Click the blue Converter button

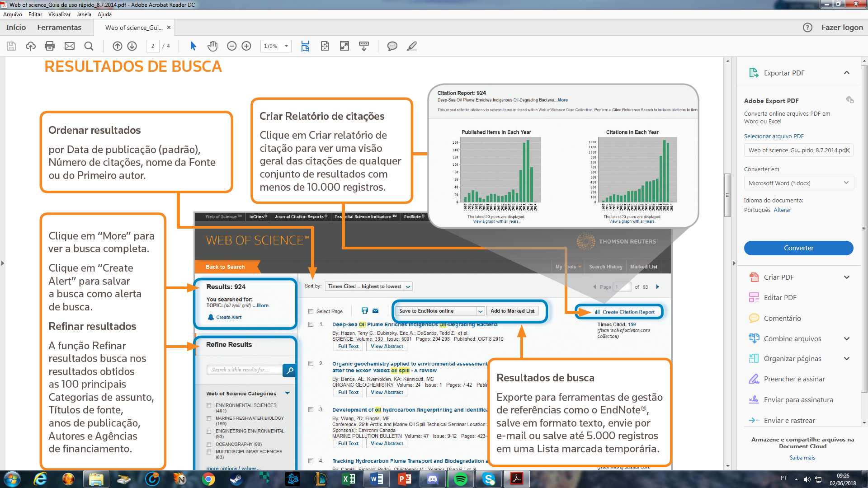[x=798, y=248]
